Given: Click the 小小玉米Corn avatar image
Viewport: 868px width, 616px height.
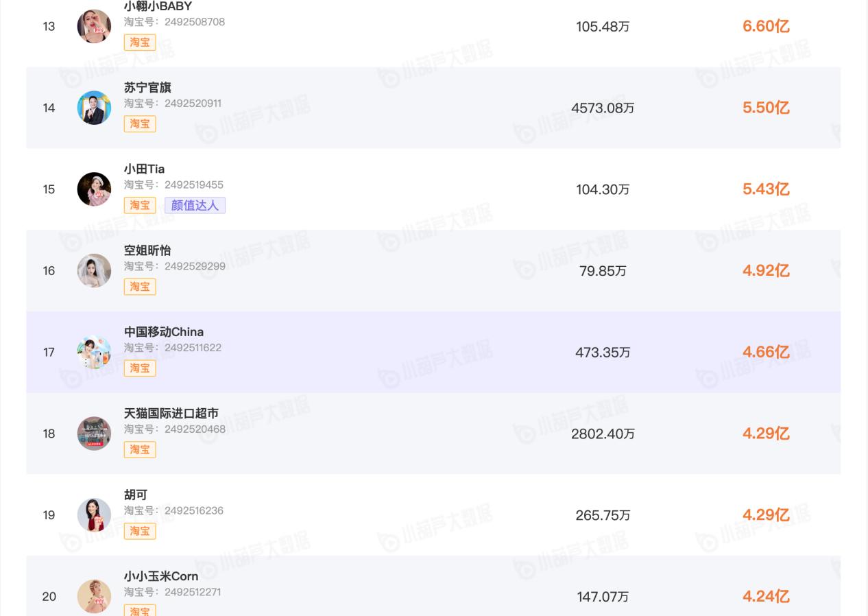Looking at the screenshot, I should tap(94, 596).
